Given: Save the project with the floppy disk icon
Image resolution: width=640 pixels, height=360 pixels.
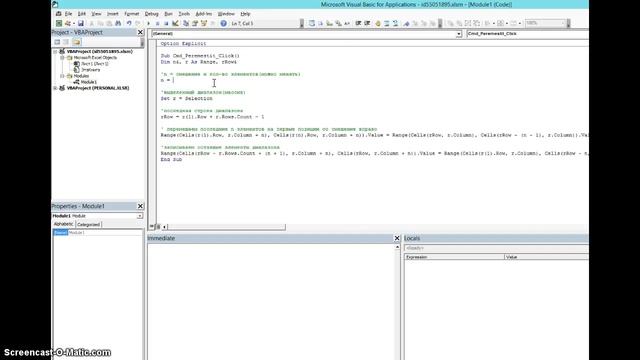Looking at the screenshot, I should 81,23.
